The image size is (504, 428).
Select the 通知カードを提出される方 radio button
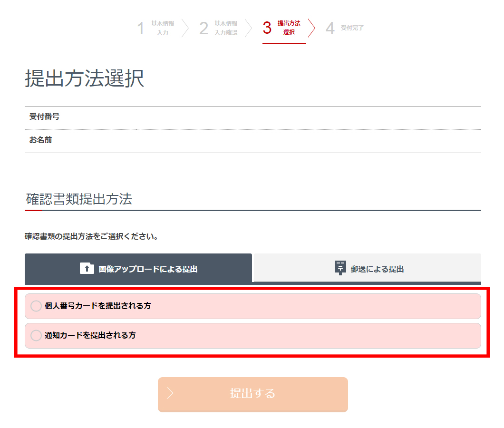tap(36, 335)
